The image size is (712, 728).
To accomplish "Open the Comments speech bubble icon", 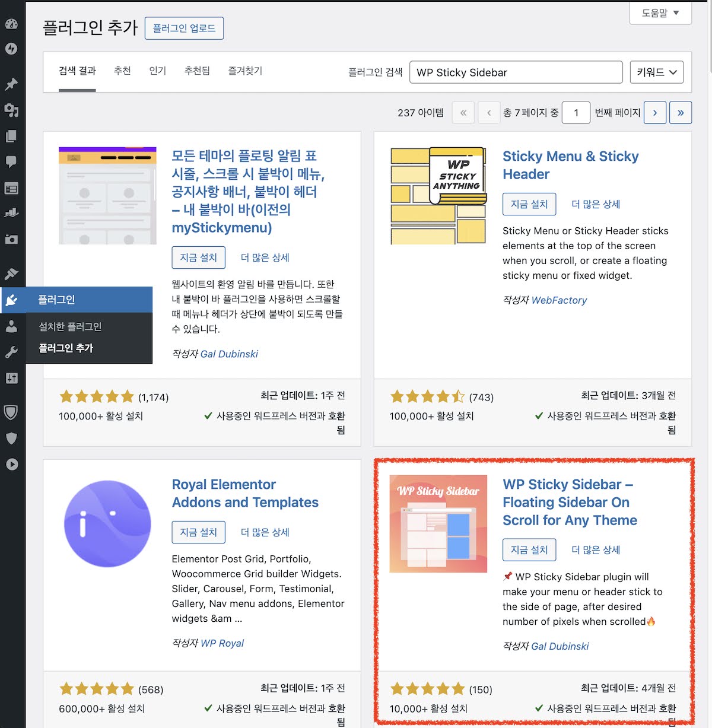I will [11, 162].
